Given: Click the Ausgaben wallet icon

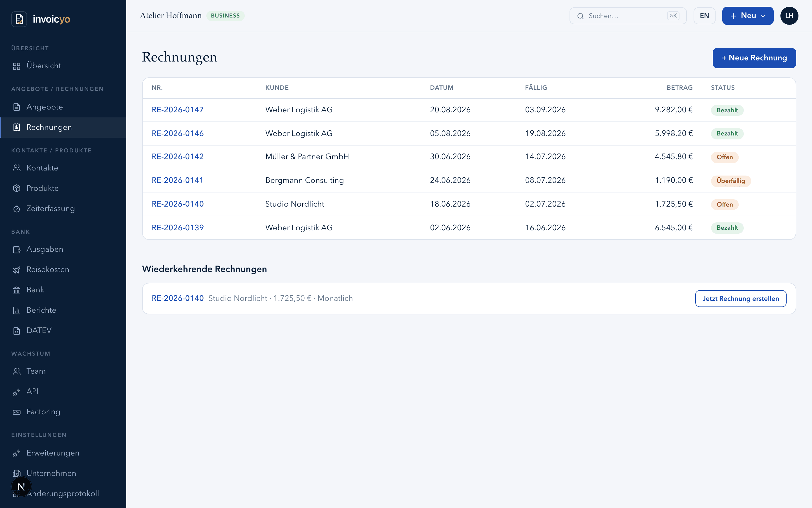Looking at the screenshot, I should [17, 250].
